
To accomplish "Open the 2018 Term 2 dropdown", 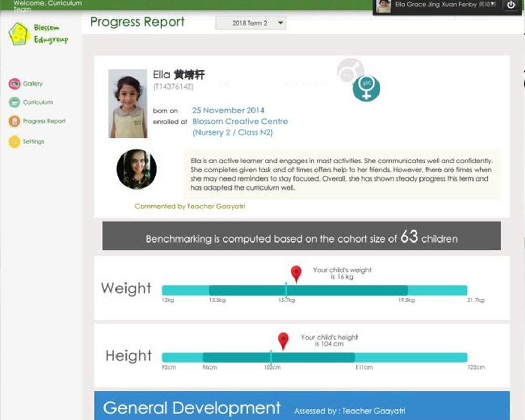I will (x=250, y=23).
